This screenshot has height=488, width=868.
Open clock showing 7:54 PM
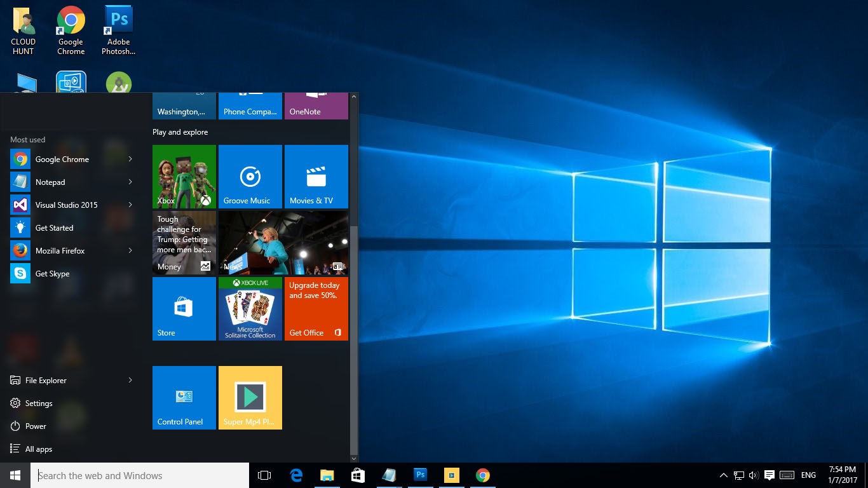(x=843, y=475)
